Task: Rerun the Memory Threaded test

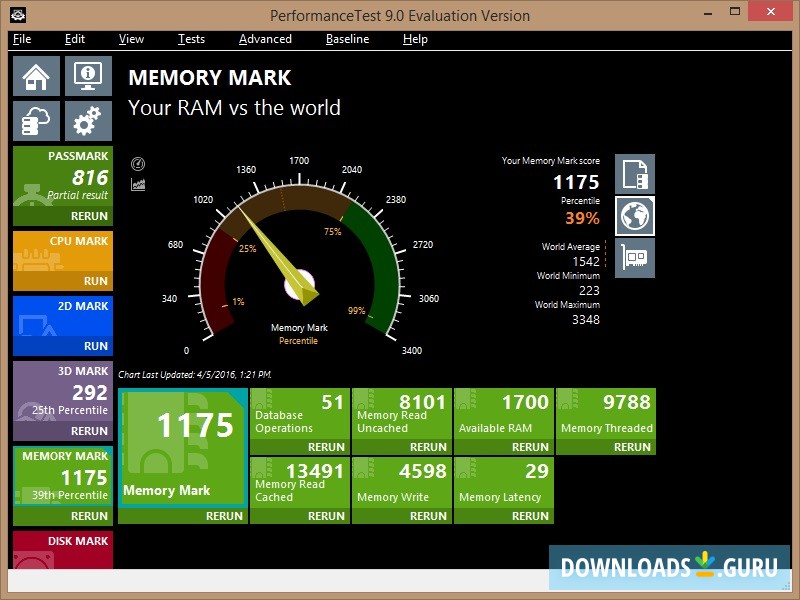Action: [x=632, y=447]
